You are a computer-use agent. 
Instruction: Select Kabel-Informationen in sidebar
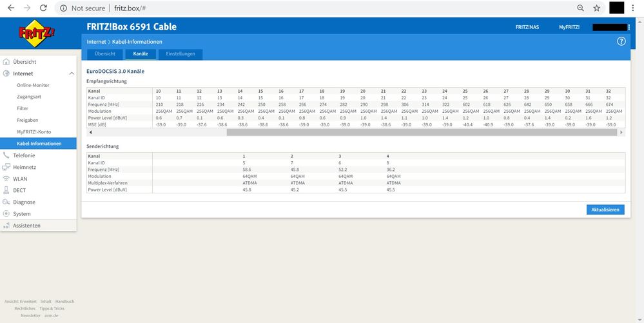tap(38, 143)
